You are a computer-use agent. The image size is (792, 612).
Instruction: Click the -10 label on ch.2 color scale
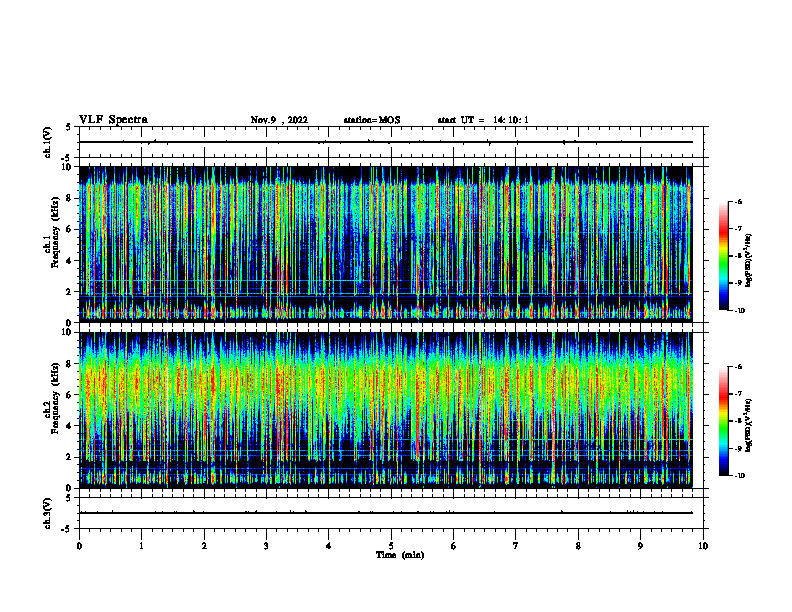[x=739, y=475]
